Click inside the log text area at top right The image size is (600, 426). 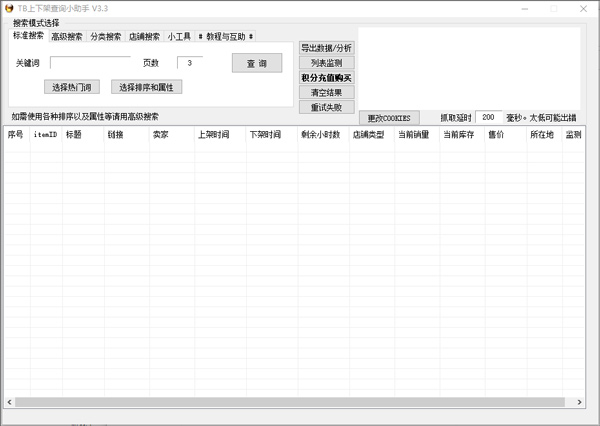pos(469,69)
